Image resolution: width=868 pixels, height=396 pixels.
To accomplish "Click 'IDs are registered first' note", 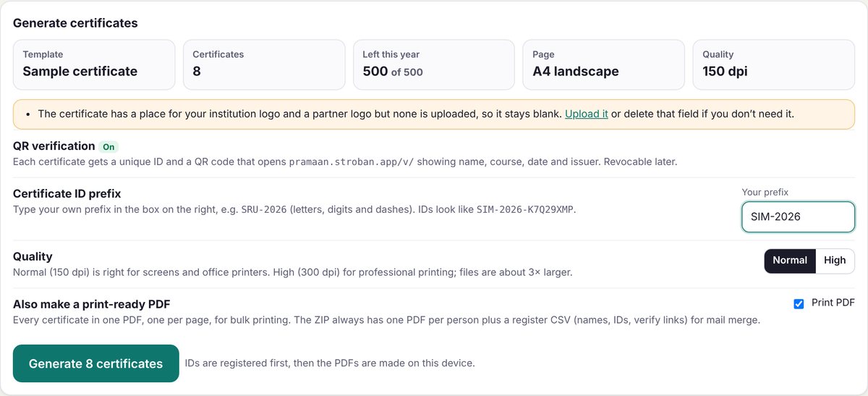I will pos(330,363).
